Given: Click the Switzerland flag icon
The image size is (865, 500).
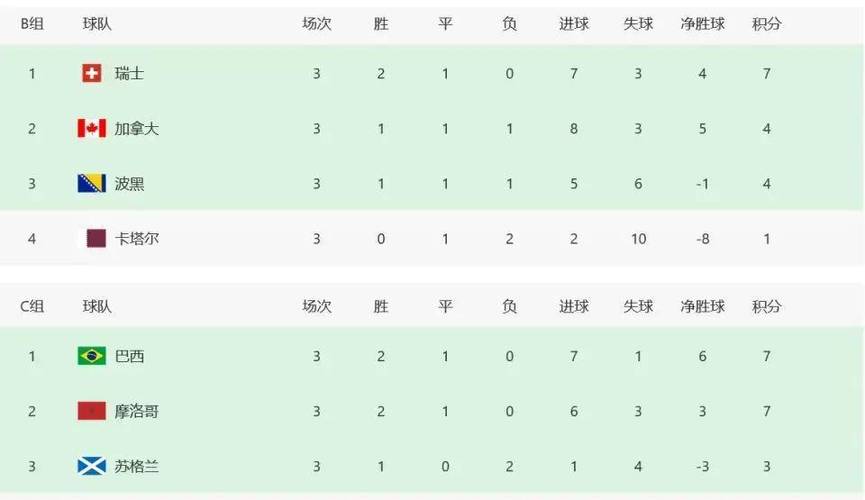Looking at the screenshot, I should click(x=92, y=73).
